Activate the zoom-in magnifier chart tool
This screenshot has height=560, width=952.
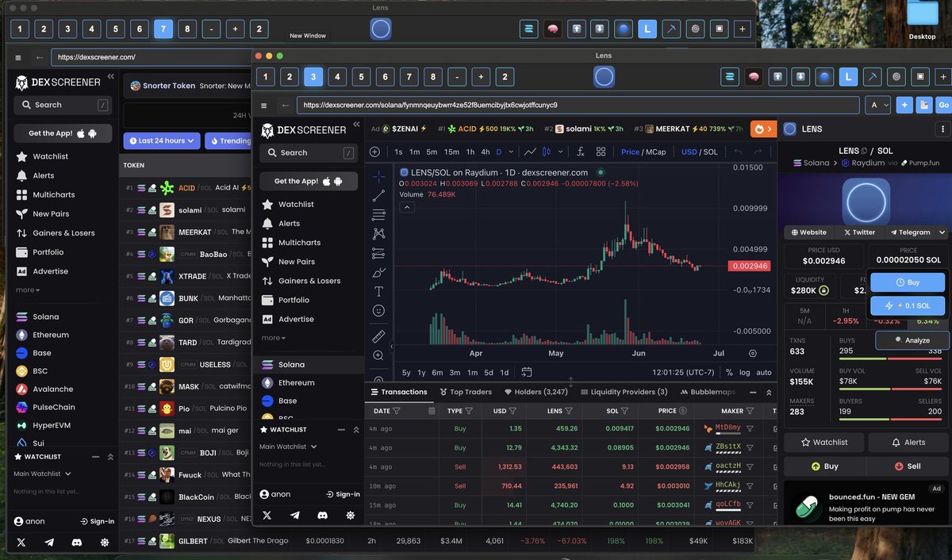pyautogui.click(x=378, y=355)
